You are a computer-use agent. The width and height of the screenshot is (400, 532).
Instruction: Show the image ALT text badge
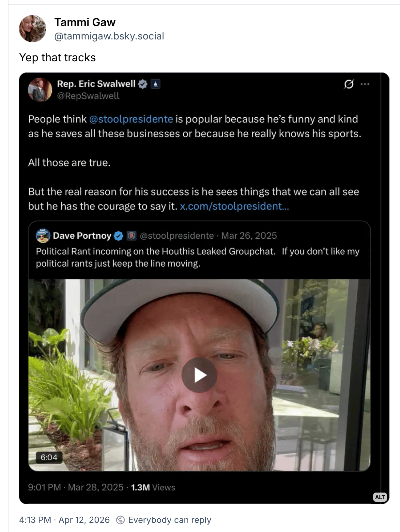point(380,497)
